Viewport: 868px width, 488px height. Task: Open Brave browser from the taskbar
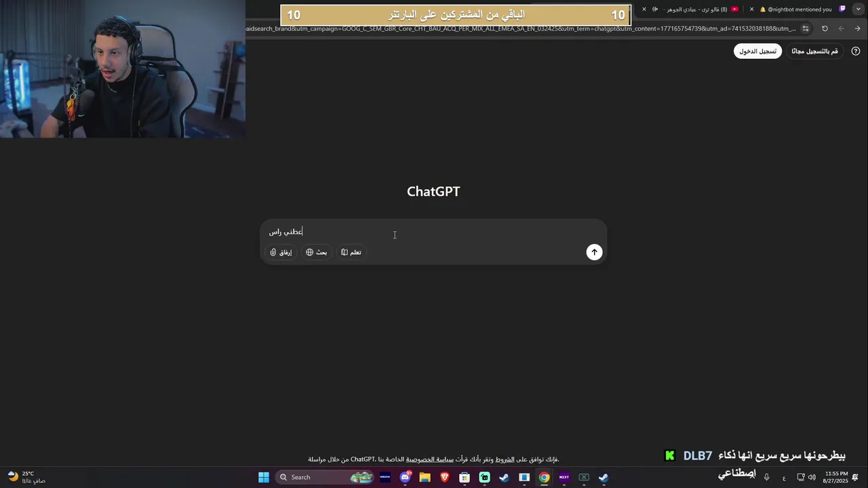(x=445, y=477)
